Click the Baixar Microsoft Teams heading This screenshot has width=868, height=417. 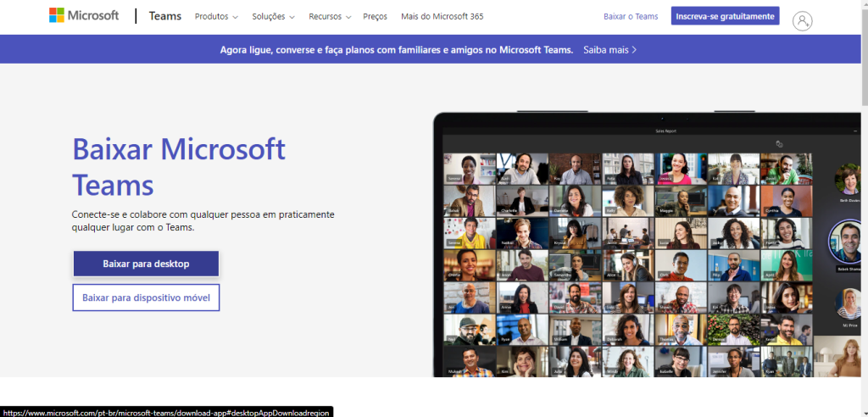[180, 167]
